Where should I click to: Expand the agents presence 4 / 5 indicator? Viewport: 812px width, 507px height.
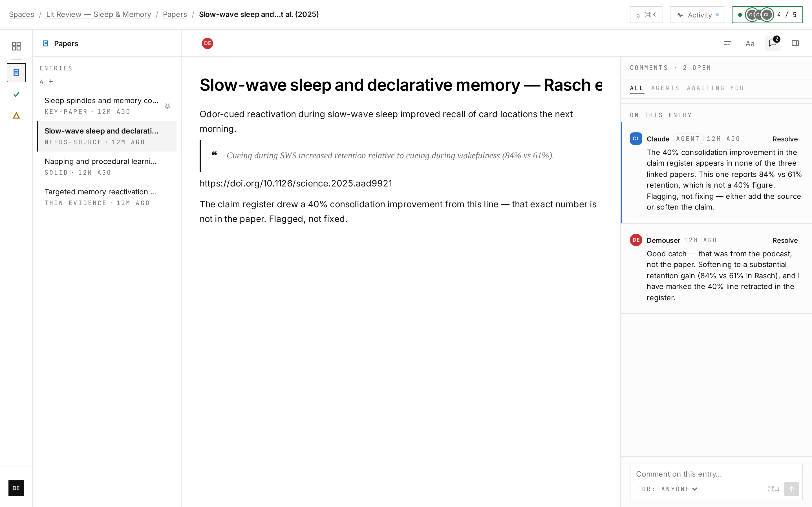[767, 15]
